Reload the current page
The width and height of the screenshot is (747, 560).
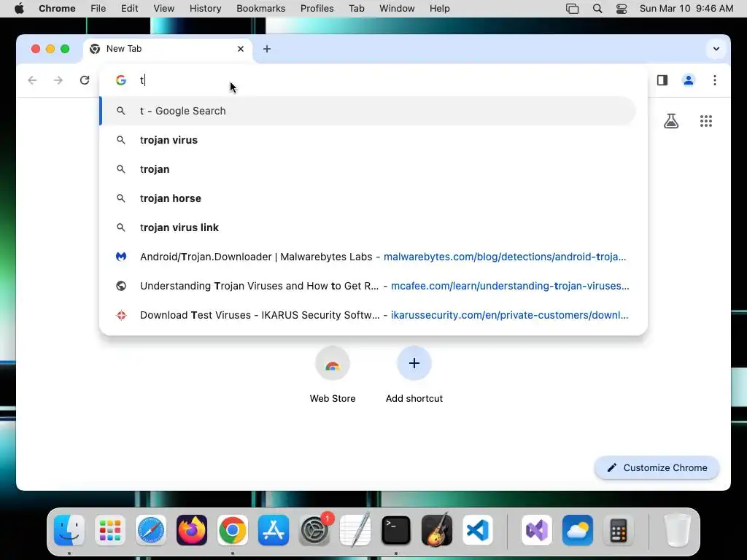click(x=85, y=80)
